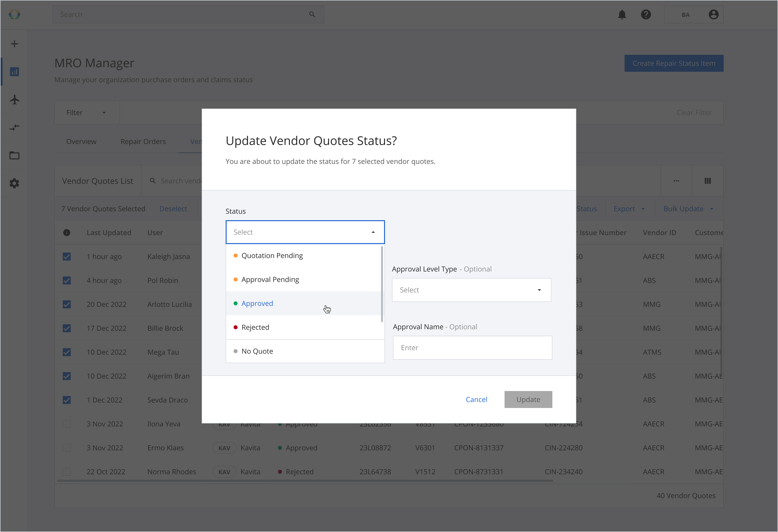The width and height of the screenshot is (778, 532).
Task: Open notifications bell icon
Action: coord(622,14)
